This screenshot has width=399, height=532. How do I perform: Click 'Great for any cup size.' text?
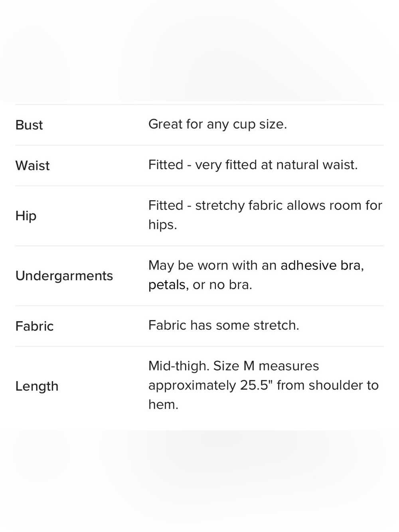tap(217, 125)
